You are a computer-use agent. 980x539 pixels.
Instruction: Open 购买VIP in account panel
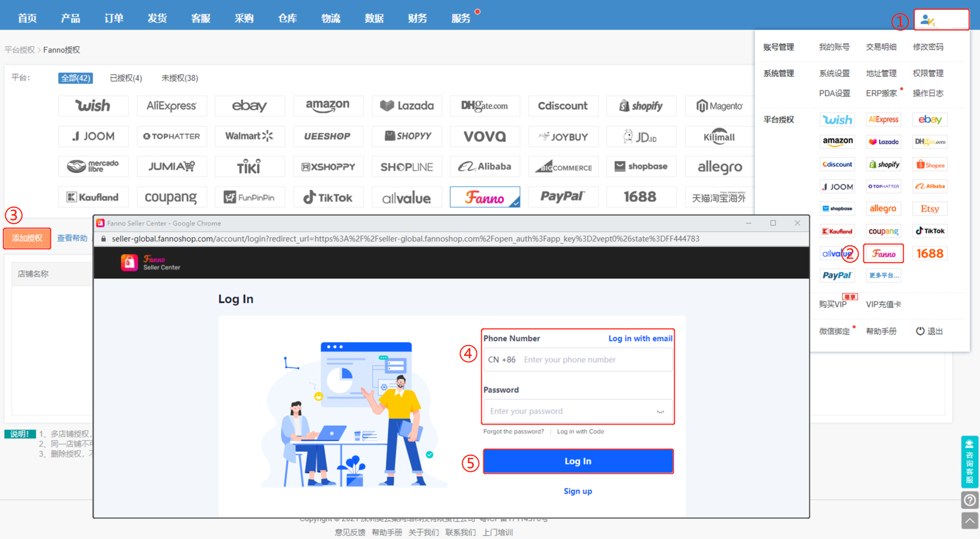(833, 305)
